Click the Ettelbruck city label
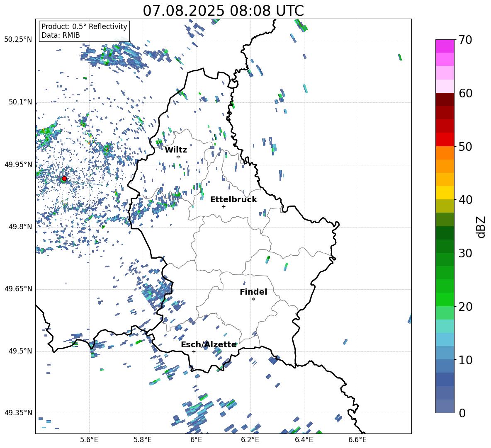This screenshot has height=448, width=491. [x=233, y=200]
